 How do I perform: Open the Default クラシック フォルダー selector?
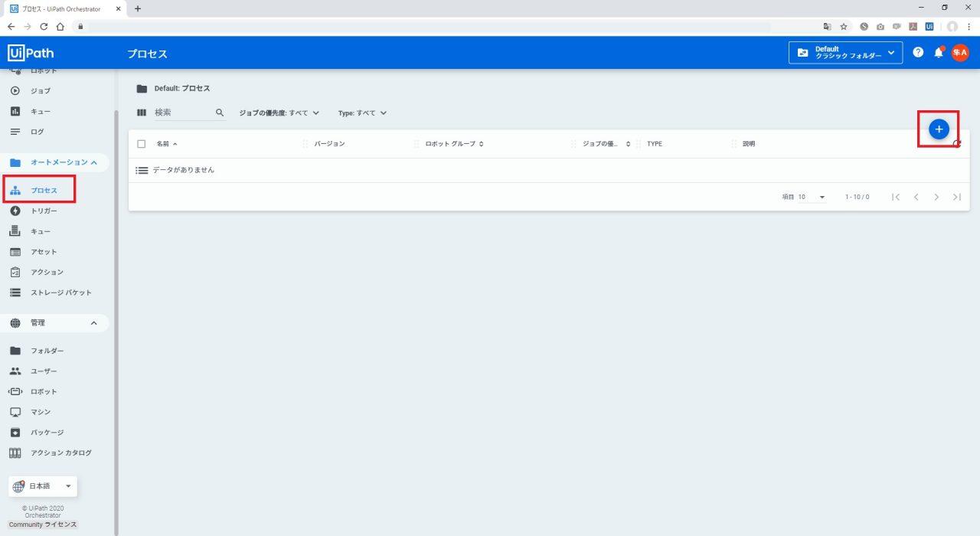(845, 52)
